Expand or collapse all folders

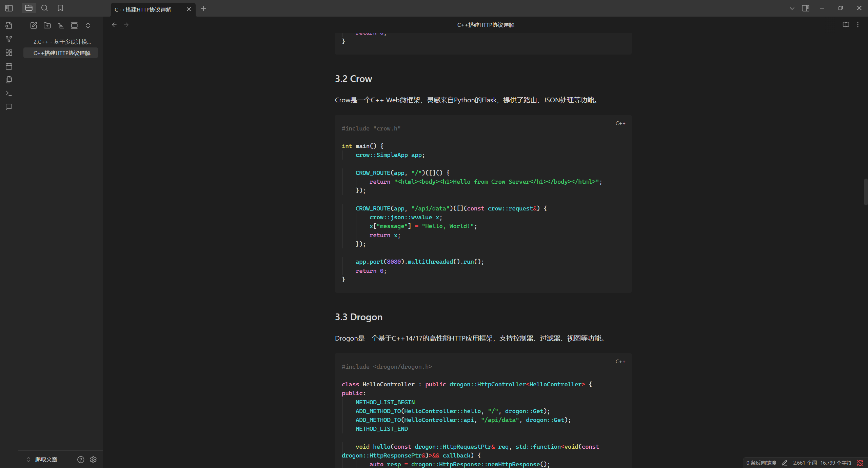(x=88, y=25)
